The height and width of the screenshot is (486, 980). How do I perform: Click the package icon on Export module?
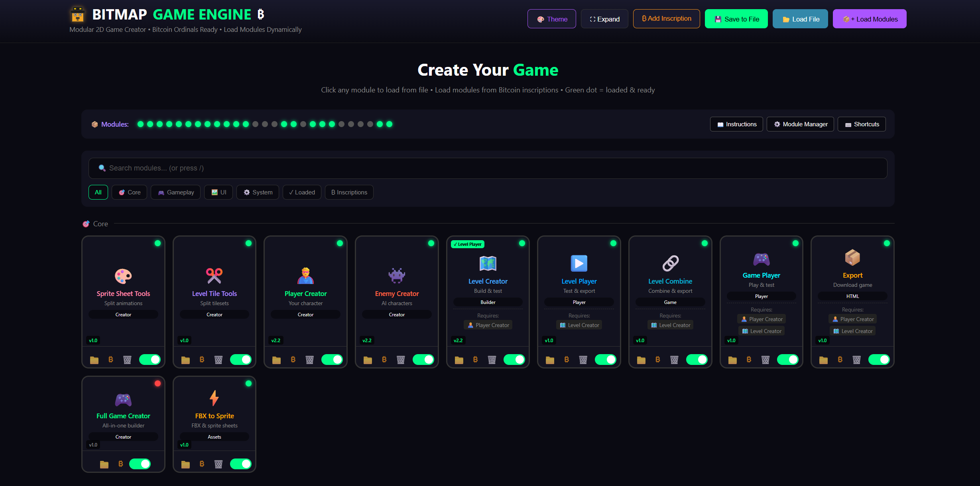(852, 257)
